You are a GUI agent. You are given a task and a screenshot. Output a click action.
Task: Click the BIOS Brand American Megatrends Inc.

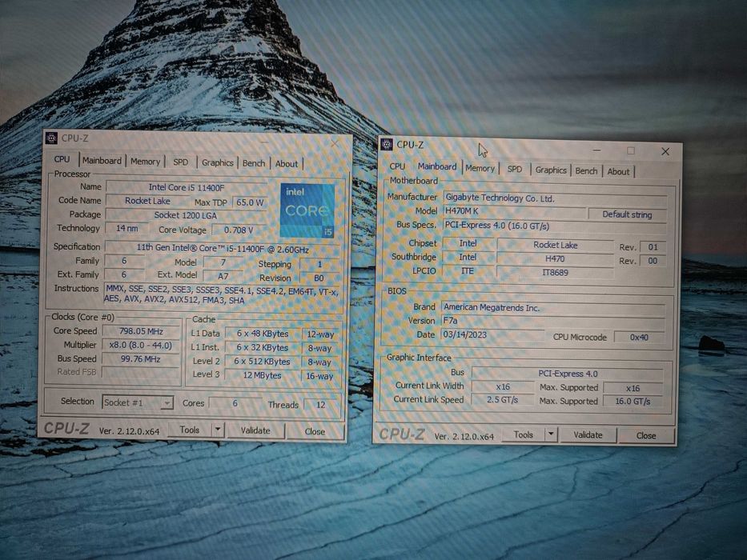click(x=552, y=308)
